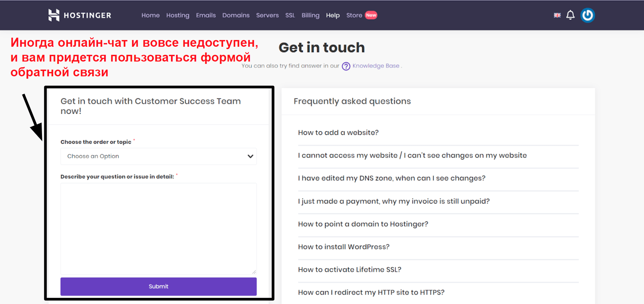Open 'How to activate Lifetime SSL?' FAQ
The image size is (644, 304).
(349, 270)
